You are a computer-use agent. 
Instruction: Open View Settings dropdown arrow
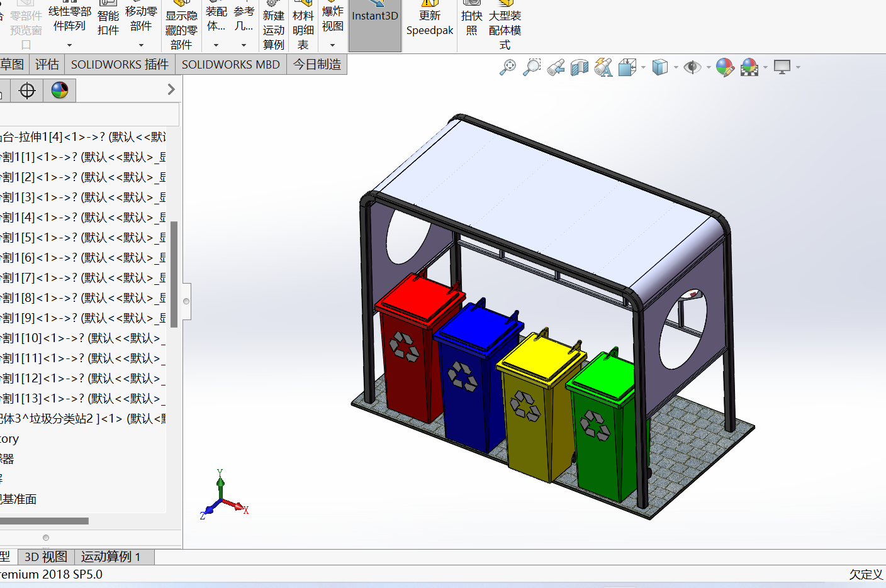pos(798,67)
